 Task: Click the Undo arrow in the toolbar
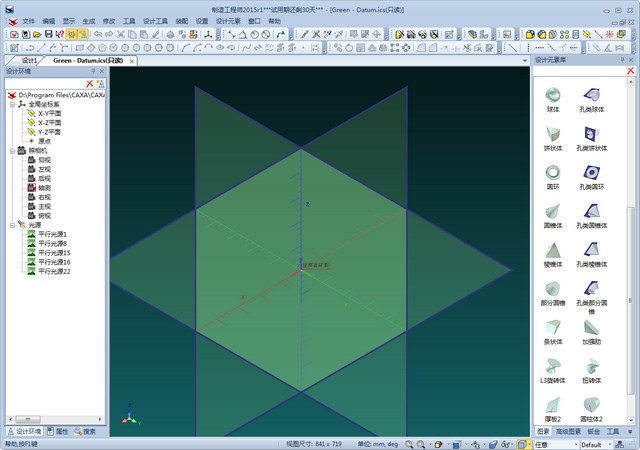[x=97, y=34]
